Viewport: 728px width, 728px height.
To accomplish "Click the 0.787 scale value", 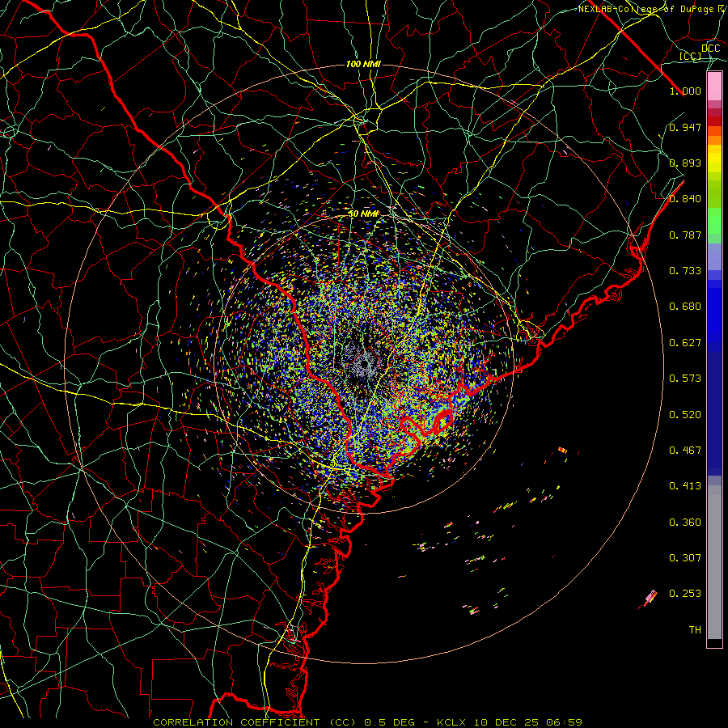I will click(x=685, y=235).
